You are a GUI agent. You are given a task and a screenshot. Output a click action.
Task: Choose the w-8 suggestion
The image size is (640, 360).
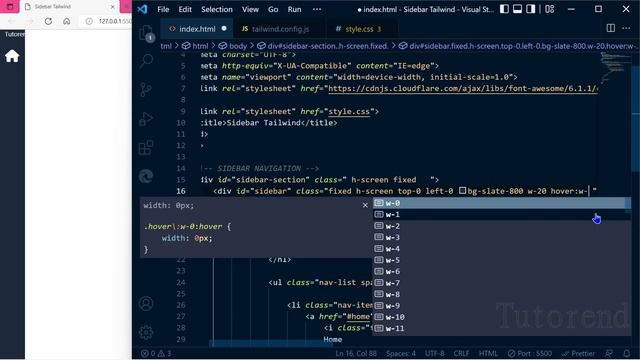click(502, 294)
